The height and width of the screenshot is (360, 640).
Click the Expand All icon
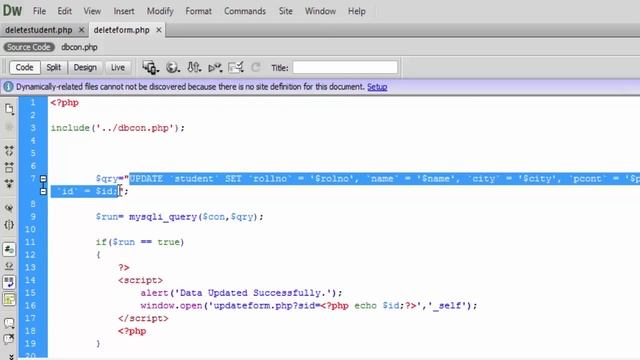(x=9, y=183)
